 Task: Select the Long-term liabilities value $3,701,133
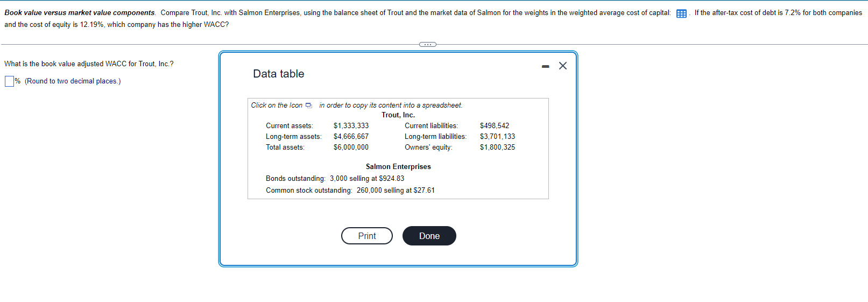click(x=497, y=136)
